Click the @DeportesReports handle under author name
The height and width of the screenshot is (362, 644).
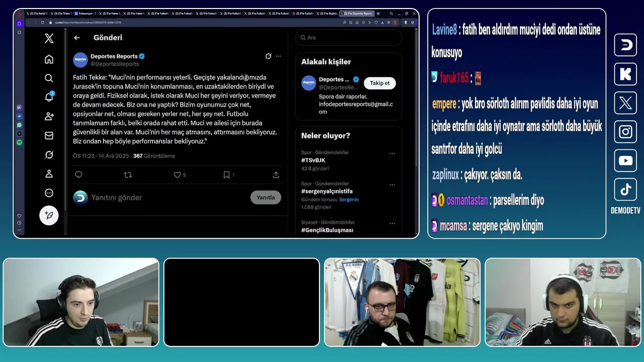pyautogui.click(x=115, y=64)
